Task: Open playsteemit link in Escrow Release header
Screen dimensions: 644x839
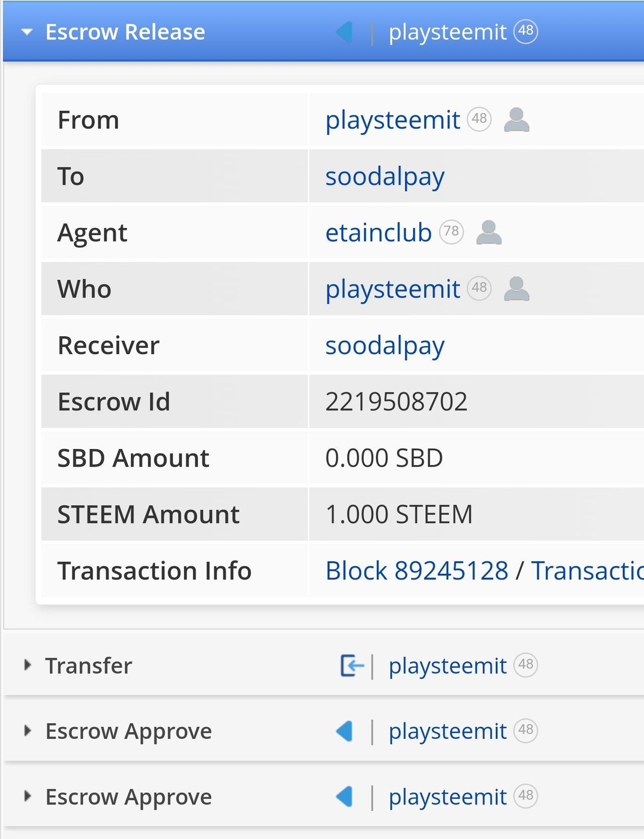Action: (x=447, y=33)
